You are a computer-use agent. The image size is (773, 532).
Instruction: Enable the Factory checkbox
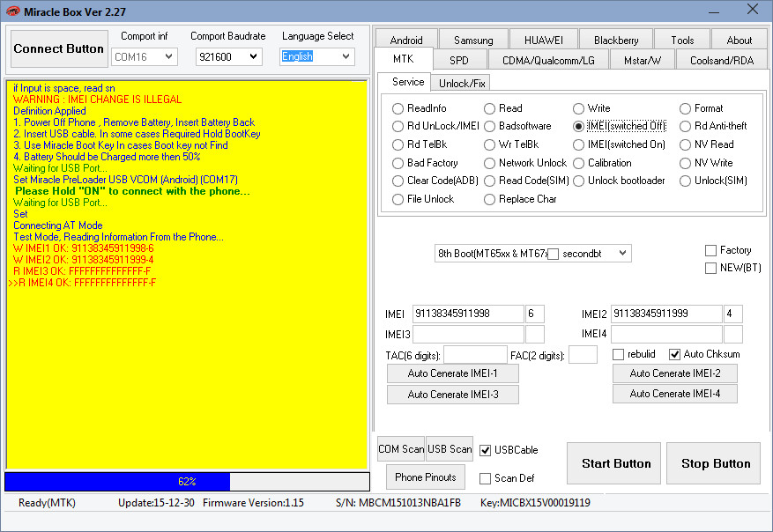711,251
